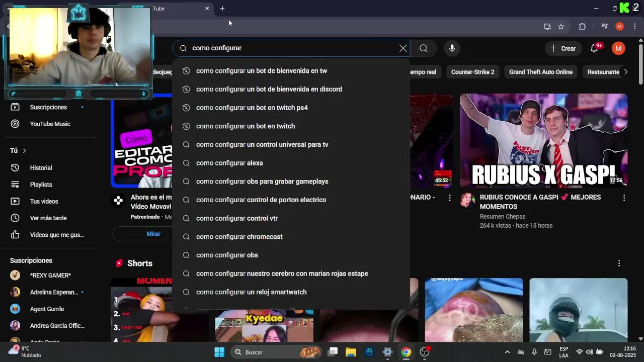Image resolution: width=644 pixels, height=362 pixels.
Task: Open the helmet rider Short thumbnail
Action: point(578,310)
